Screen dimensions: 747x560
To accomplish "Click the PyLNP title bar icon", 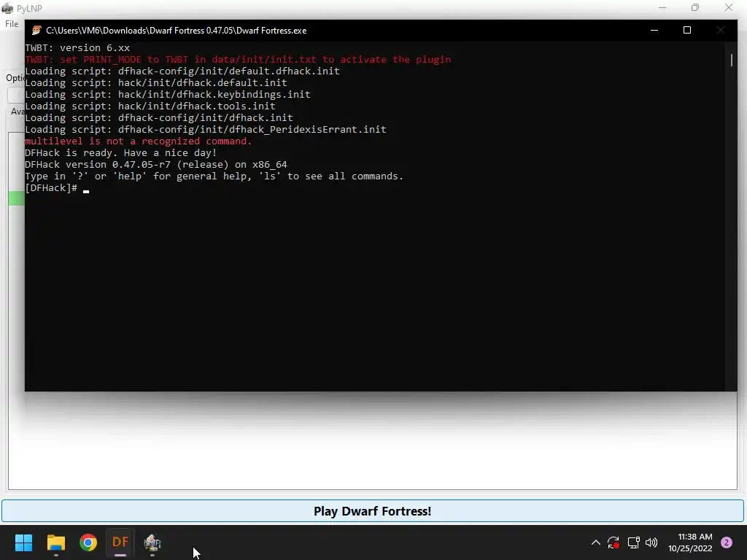I will pyautogui.click(x=7, y=8).
